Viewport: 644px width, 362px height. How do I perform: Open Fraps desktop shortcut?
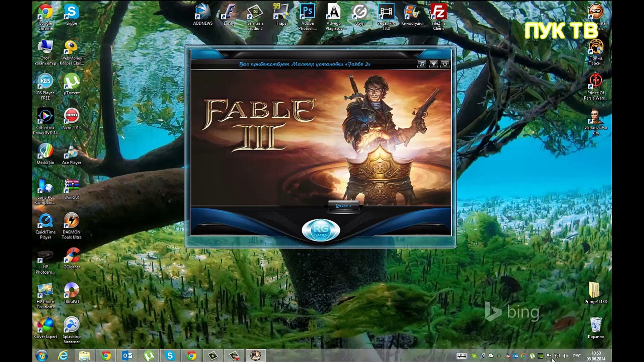[x=281, y=15]
